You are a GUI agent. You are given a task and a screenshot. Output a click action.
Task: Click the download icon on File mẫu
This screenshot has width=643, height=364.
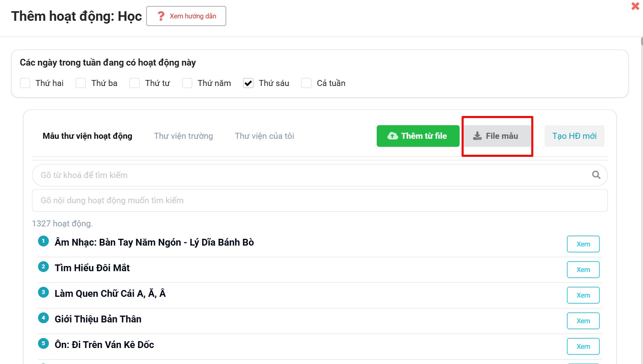pos(477,136)
